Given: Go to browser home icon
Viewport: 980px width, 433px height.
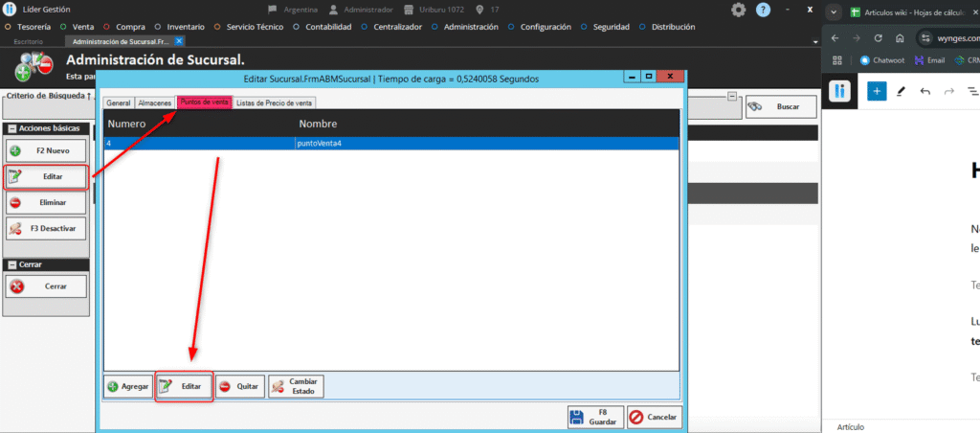Looking at the screenshot, I should coord(900,38).
